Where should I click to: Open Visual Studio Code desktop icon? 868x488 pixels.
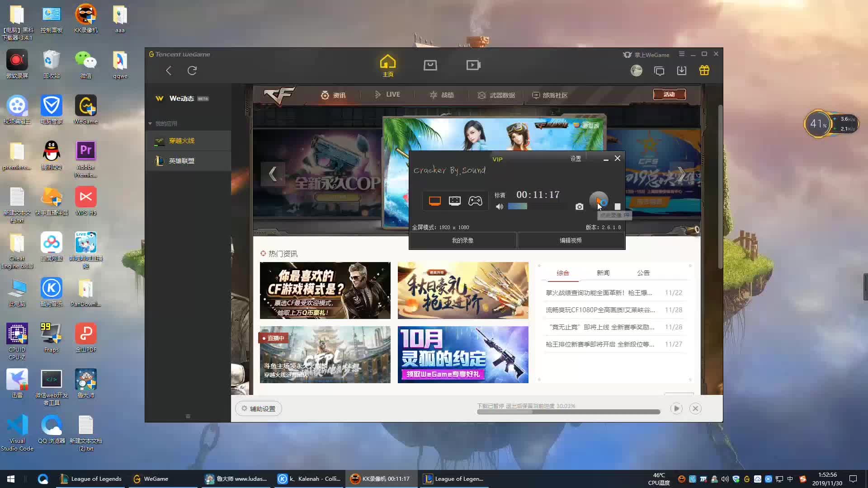point(17,433)
